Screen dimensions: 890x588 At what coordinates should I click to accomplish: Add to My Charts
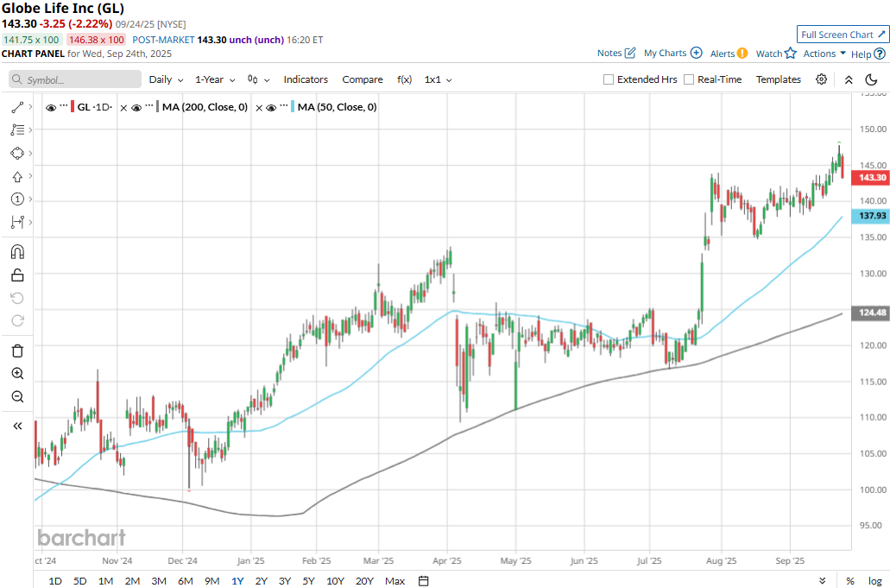click(672, 53)
